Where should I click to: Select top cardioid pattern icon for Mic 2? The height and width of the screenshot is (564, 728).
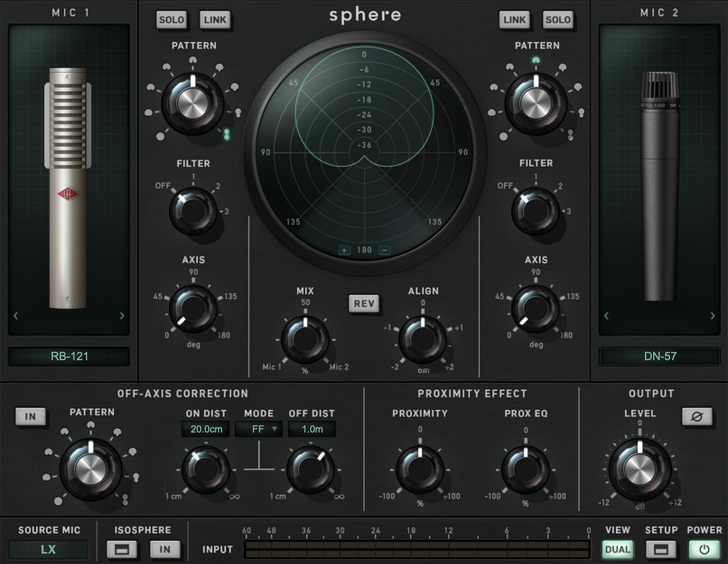pyautogui.click(x=536, y=60)
